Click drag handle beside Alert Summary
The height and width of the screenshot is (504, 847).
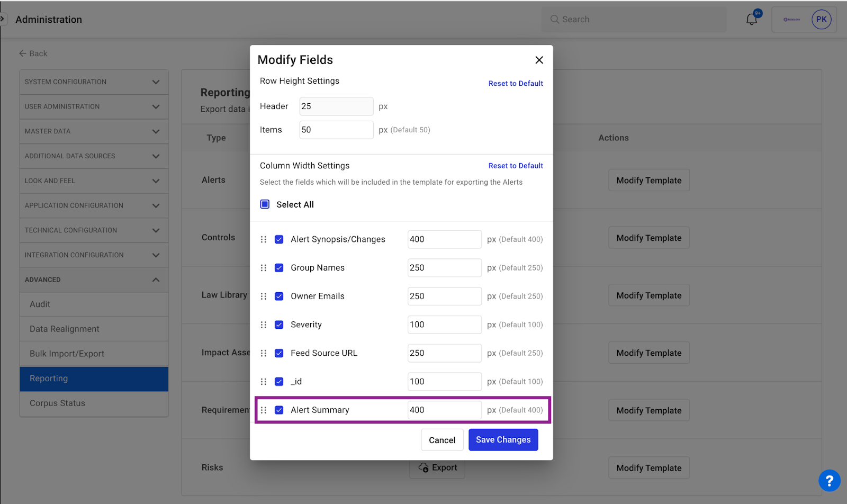coord(264,410)
